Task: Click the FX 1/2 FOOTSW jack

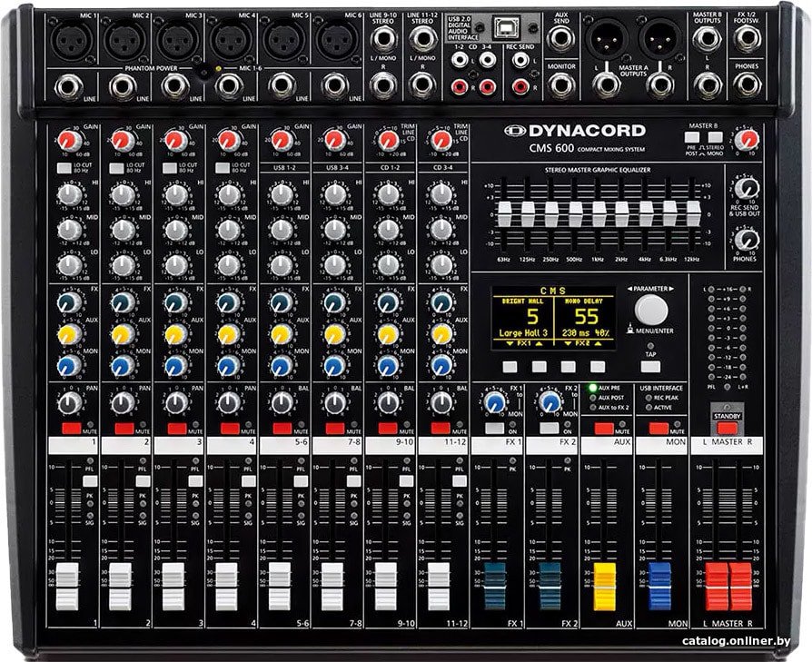Action: pos(748,38)
